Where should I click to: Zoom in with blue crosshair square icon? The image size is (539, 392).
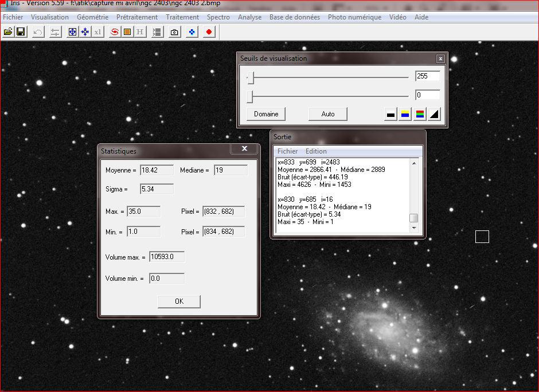point(72,32)
